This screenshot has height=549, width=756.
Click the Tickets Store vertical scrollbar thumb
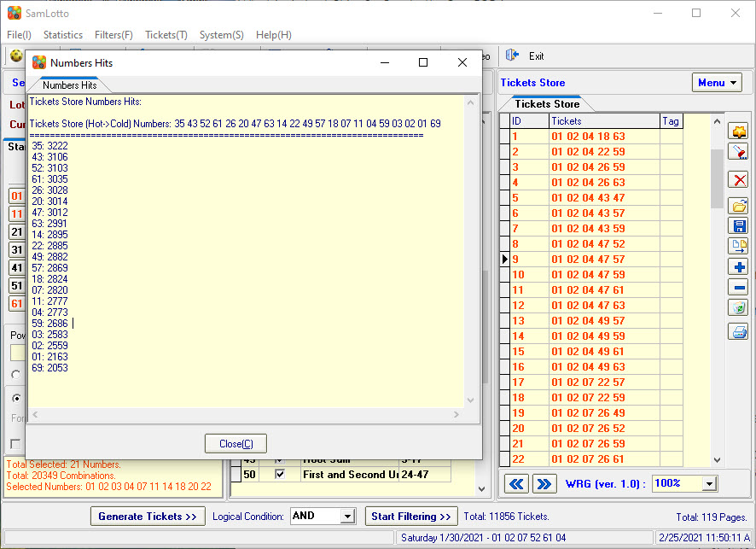point(717,178)
